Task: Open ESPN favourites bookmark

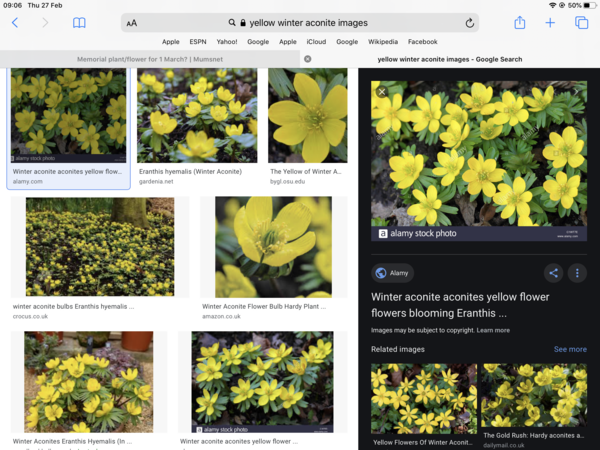Action: pyautogui.click(x=198, y=42)
